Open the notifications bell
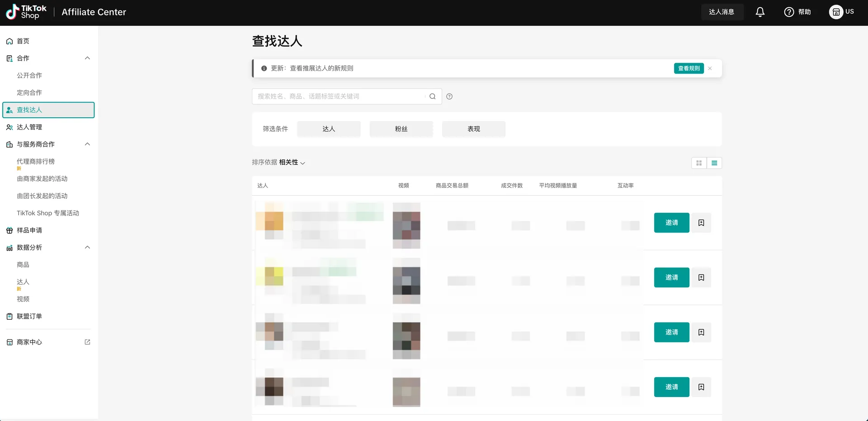Image resolution: width=868 pixels, height=421 pixels. tap(760, 12)
